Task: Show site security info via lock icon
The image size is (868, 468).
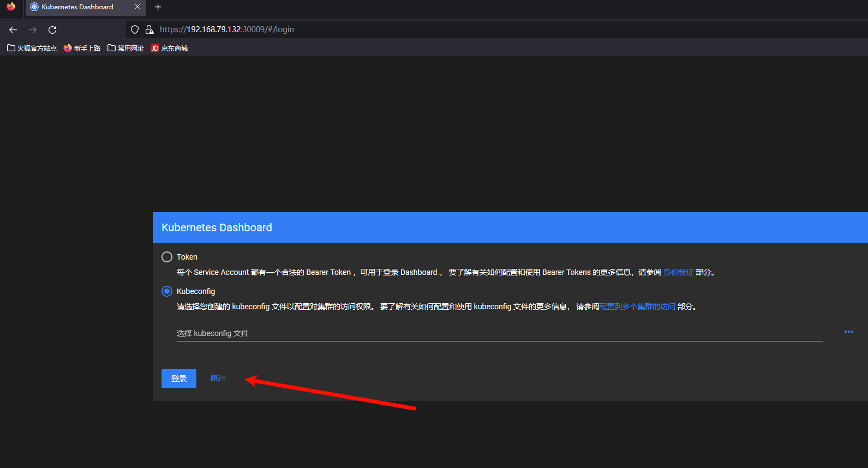Action: point(149,29)
